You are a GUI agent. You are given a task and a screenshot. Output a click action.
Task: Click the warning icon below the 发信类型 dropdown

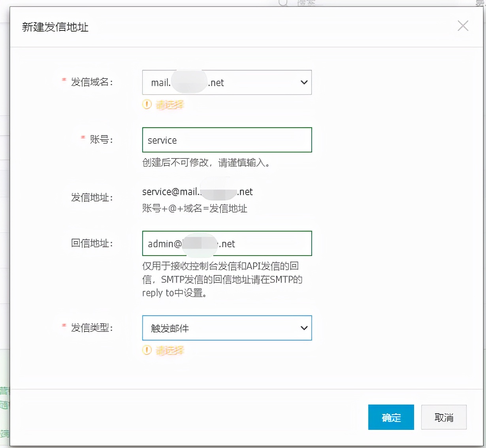pyautogui.click(x=147, y=350)
